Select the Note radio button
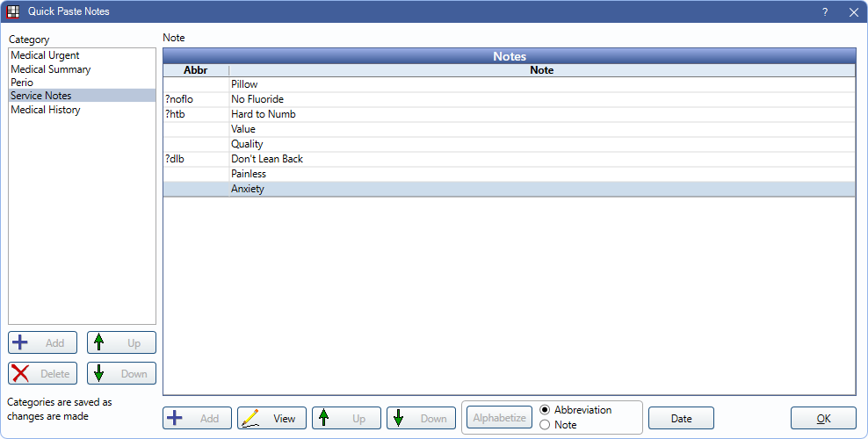The height and width of the screenshot is (439, 868). coord(546,425)
